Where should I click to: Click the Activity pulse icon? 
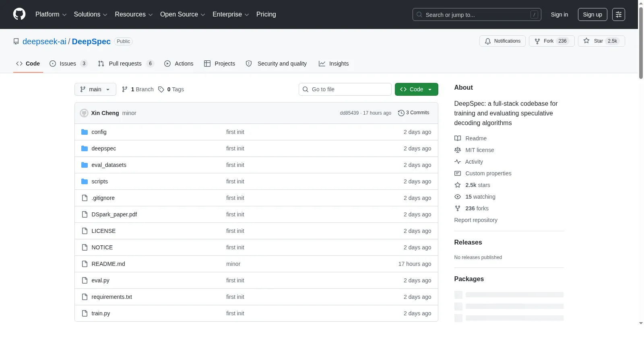tap(458, 162)
